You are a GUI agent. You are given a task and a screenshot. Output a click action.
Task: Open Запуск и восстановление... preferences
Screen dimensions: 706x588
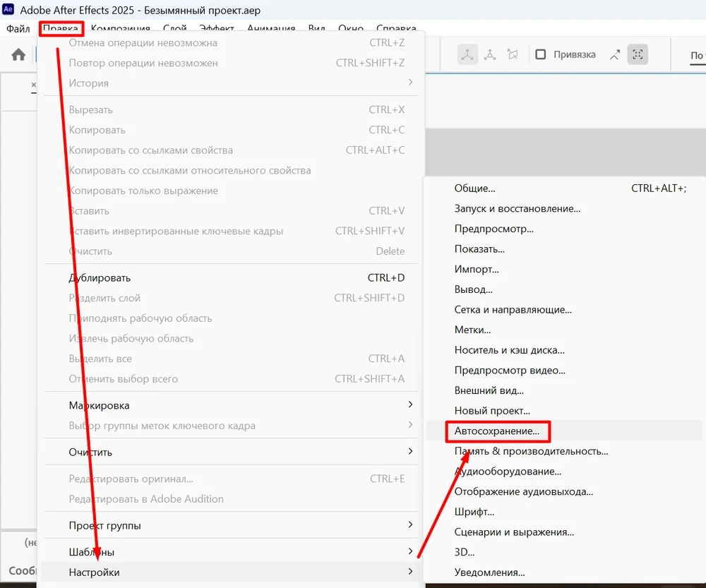(x=565, y=208)
